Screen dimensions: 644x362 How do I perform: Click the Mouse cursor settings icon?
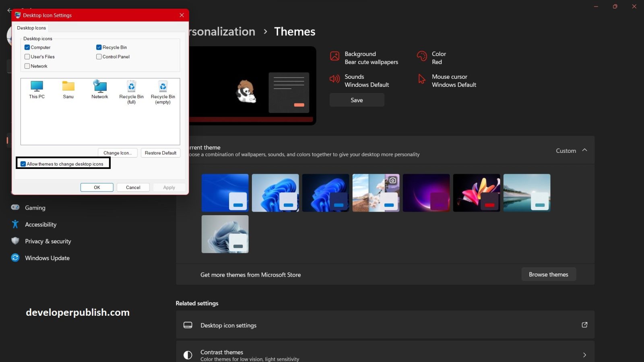(x=421, y=79)
